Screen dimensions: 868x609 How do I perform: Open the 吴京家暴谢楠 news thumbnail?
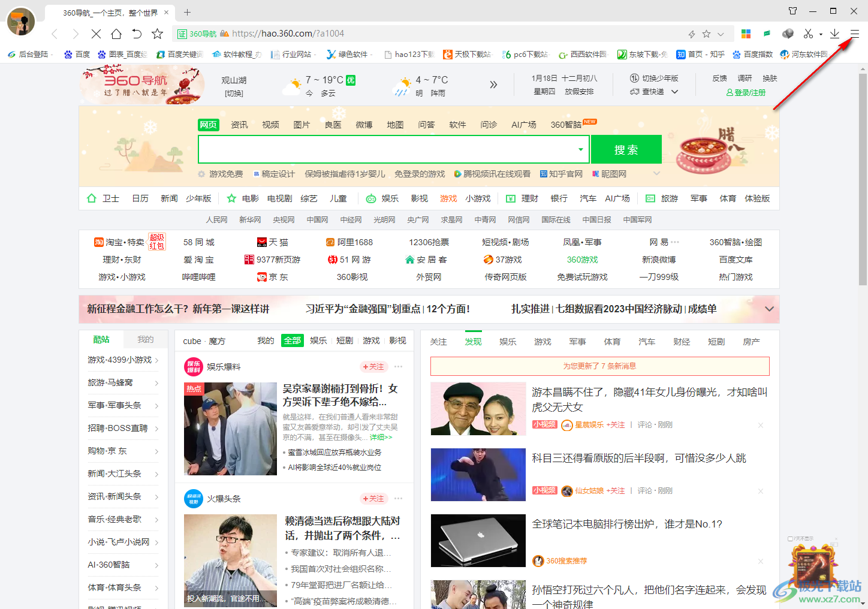click(231, 429)
